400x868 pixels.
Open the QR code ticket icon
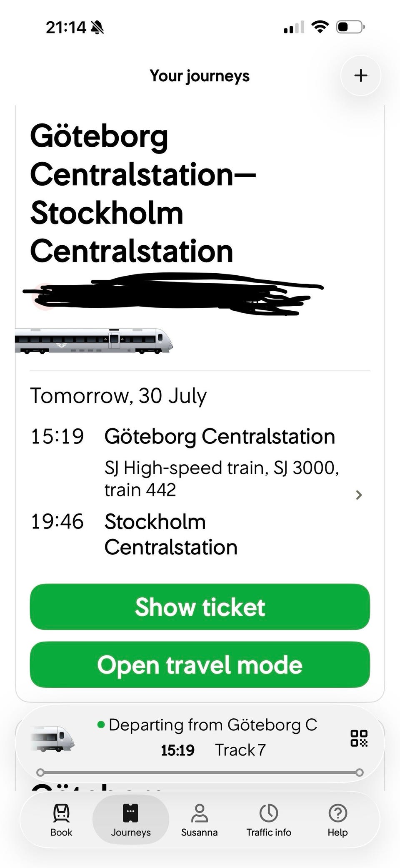coord(359,738)
